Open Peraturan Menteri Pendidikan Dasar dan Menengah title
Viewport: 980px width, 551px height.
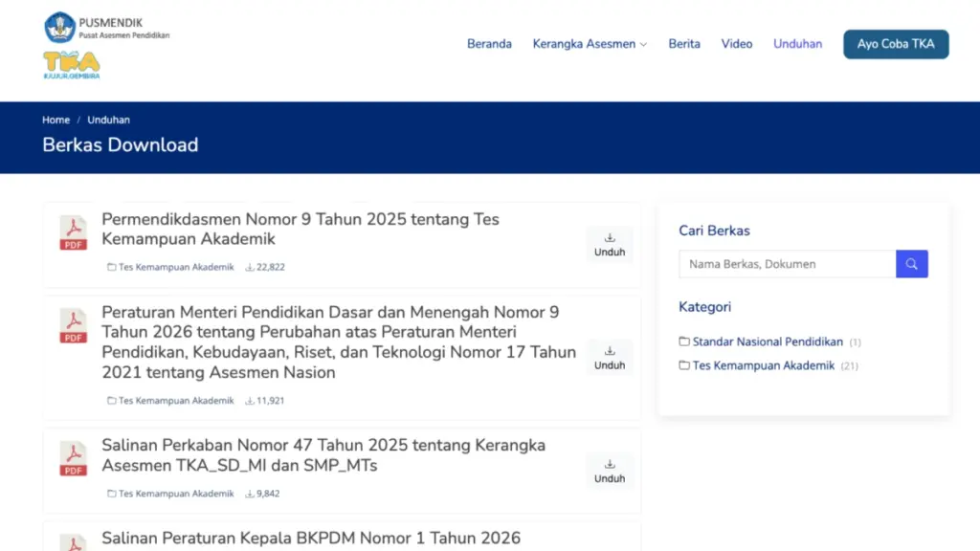coord(339,342)
